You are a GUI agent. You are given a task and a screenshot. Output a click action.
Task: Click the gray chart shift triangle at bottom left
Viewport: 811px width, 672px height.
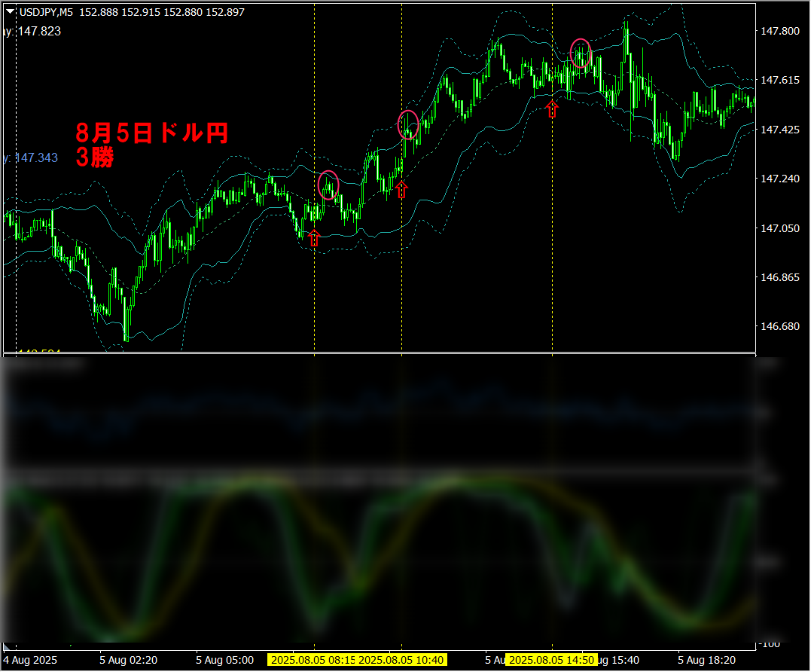pyautogui.click(x=8, y=647)
